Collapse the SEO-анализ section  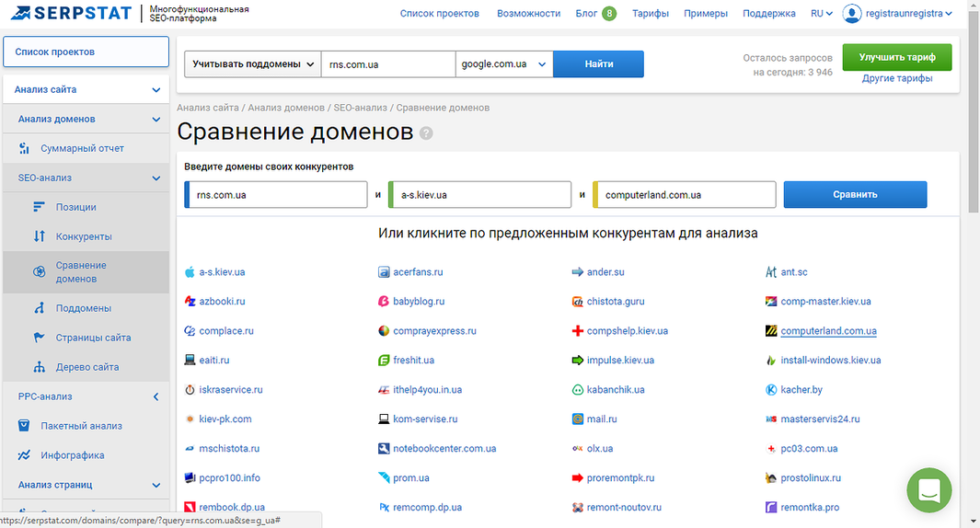[x=156, y=178]
